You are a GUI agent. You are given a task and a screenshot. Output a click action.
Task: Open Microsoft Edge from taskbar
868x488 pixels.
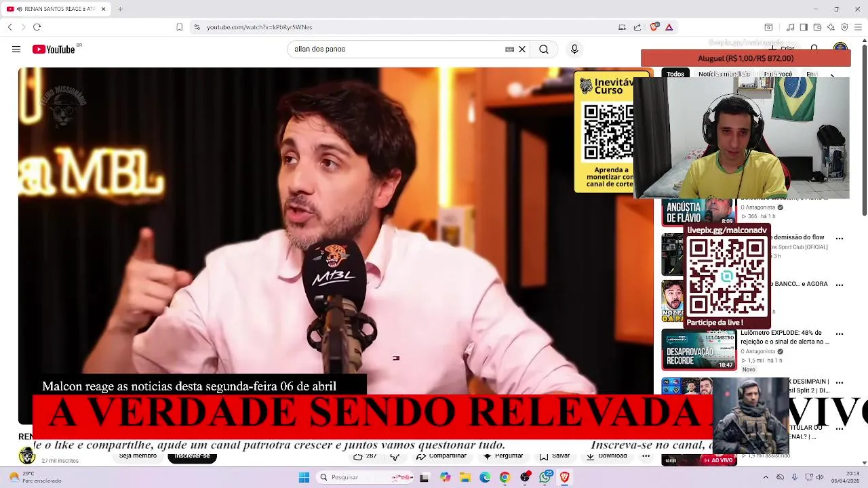[485, 477]
